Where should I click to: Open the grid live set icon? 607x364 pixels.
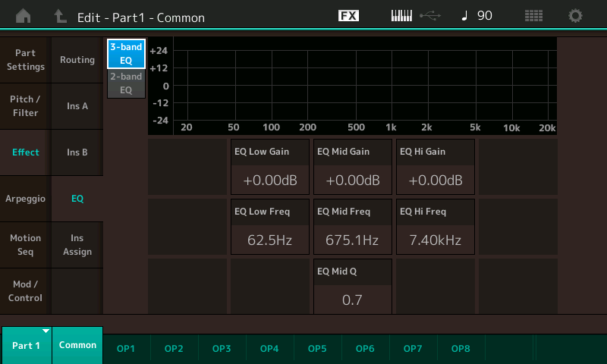click(x=533, y=16)
